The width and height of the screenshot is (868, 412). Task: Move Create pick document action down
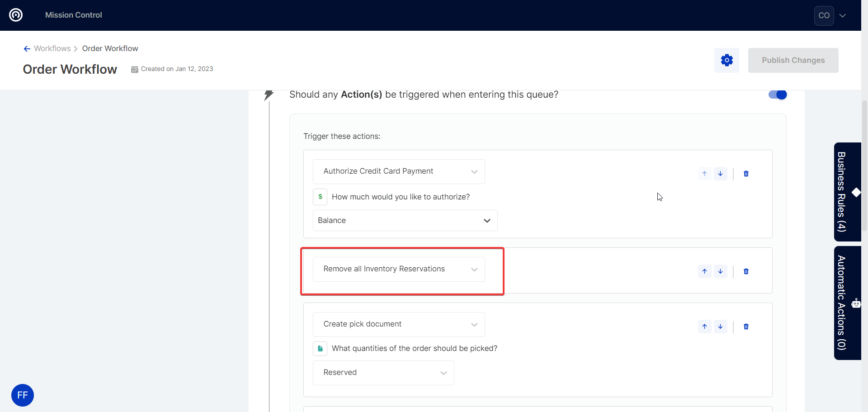720,327
